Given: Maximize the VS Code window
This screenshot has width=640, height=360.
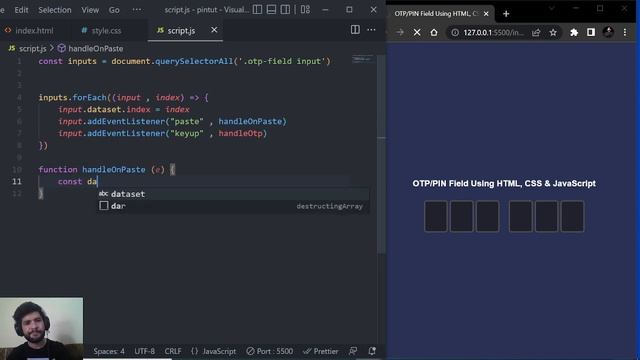Looking at the screenshot, I should point(349,9).
